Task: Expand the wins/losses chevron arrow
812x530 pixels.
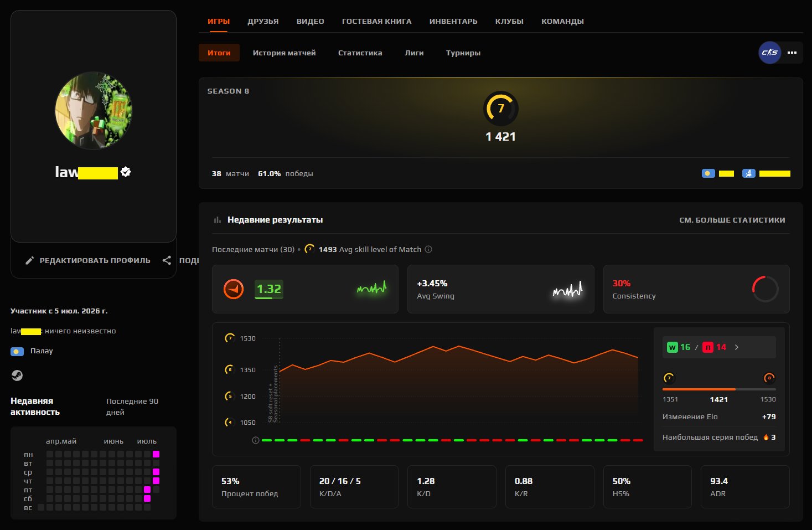Action: click(737, 347)
